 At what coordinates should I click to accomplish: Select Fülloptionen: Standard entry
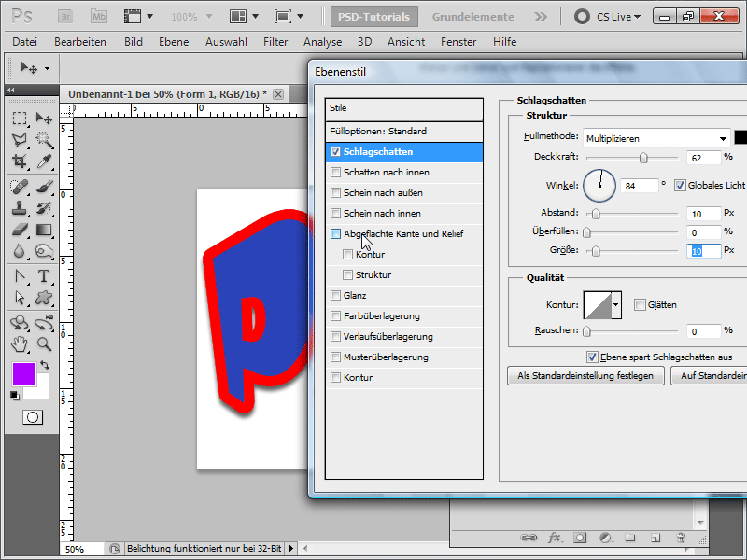point(404,131)
